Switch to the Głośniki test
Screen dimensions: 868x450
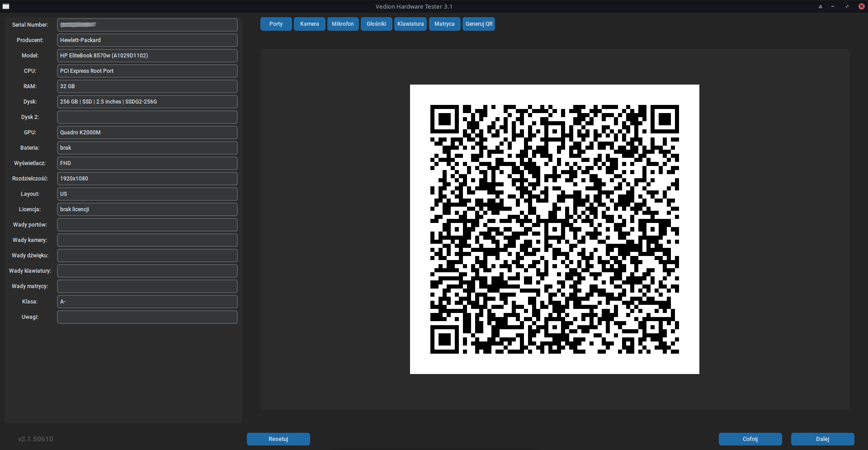click(x=376, y=24)
